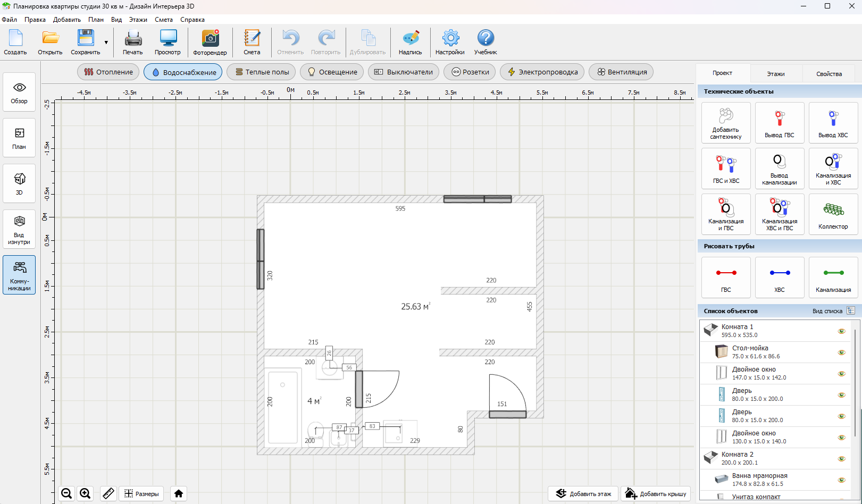Image resolution: width=862 pixels, height=504 pixels.
Task: Click the zoom in magnifier
Action: click(85, 493)
